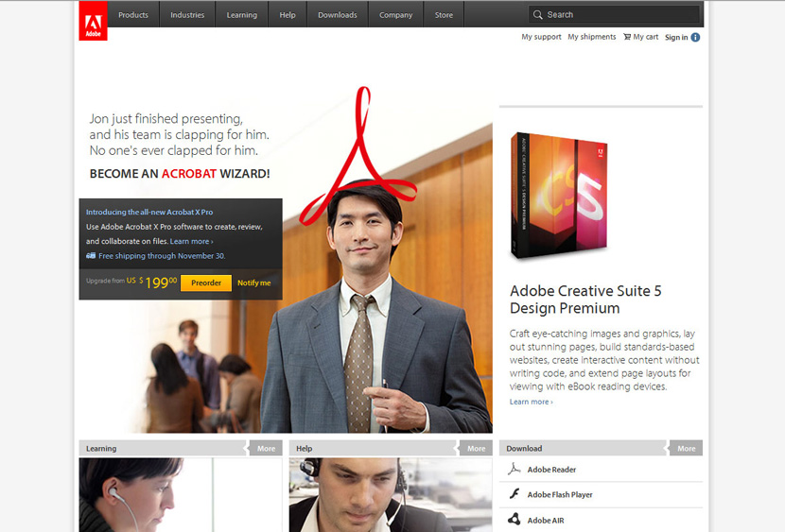This screenshot has height=532, width=785.
Task: Click the Adobe AIR download link
Action: pos(546,520)
